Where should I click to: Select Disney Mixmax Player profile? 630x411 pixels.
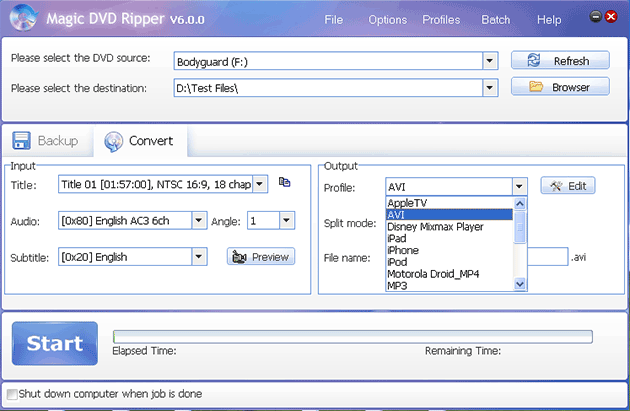449,227
